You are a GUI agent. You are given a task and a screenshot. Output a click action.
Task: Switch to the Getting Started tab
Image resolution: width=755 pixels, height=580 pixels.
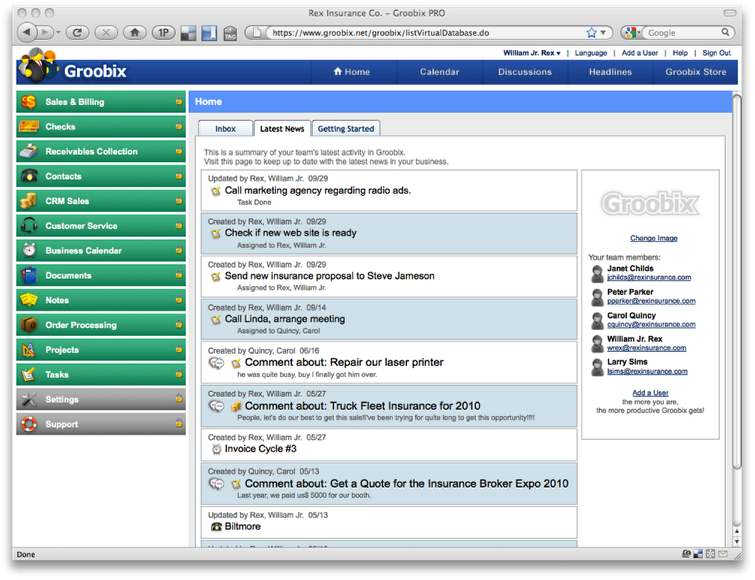[x=346, y=129]
